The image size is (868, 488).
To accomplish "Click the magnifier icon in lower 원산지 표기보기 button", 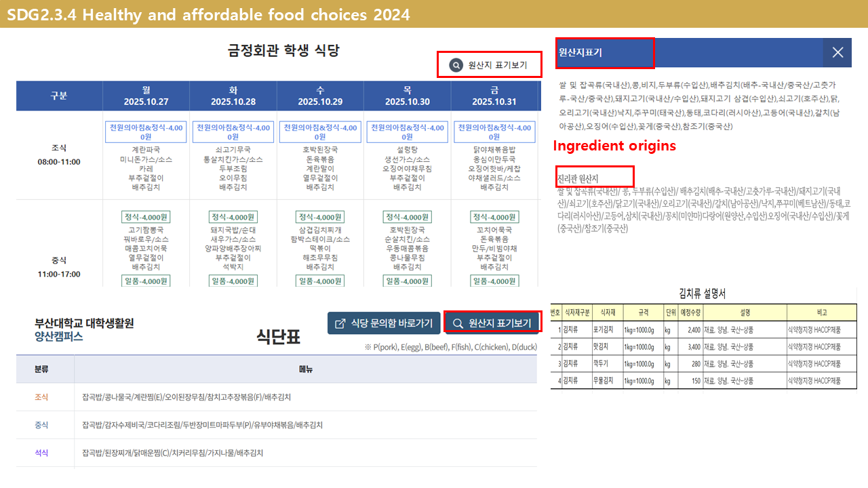I will pyautogui.click(x=458, y=323).
